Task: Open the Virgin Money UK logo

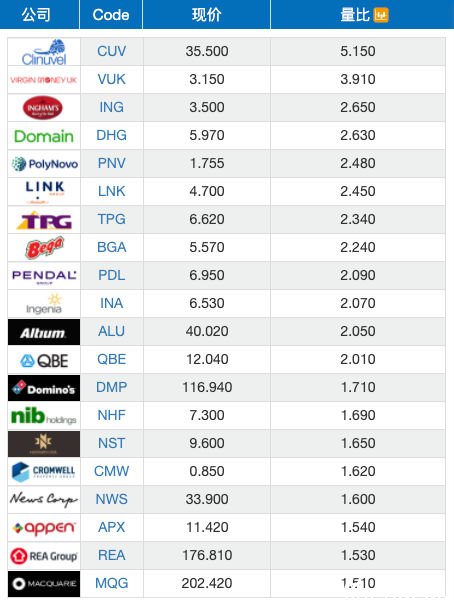Action: 44,80
